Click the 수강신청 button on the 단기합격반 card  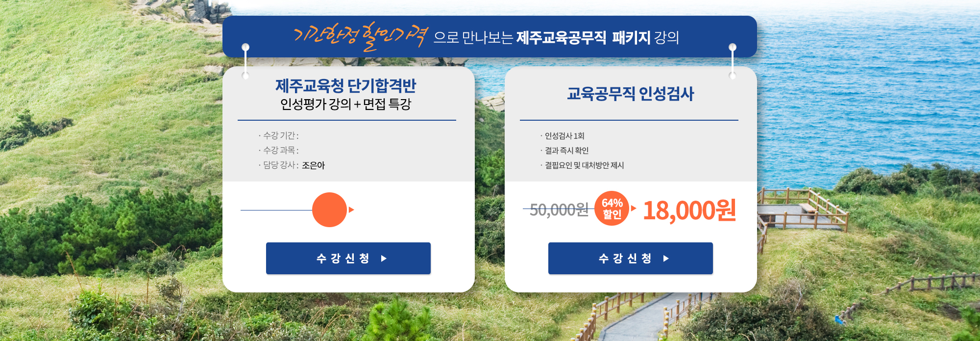click(x=348, y=259)
